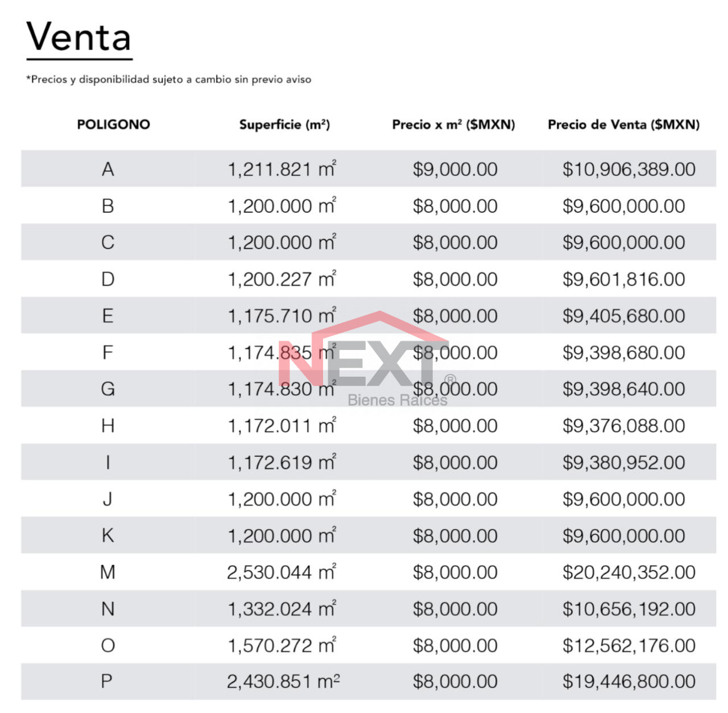Click the Precio x m² ($MXN) header

point(453,125)
